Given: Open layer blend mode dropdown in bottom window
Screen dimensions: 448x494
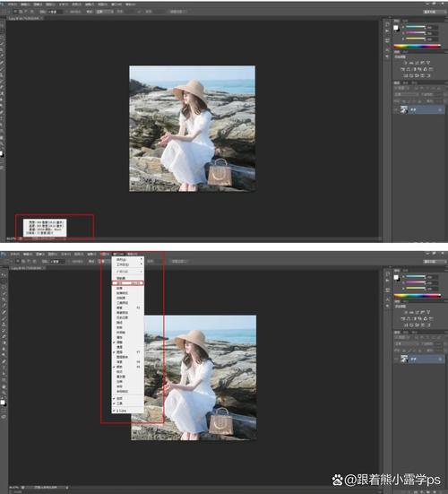Looking at the screenshot, I should click(x=407, y=344).
